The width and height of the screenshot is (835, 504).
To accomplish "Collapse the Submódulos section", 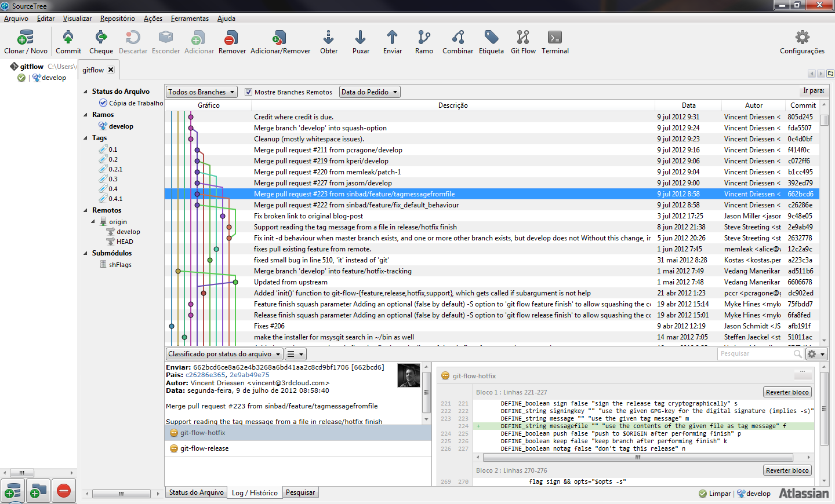I will [x=85, y=253].
